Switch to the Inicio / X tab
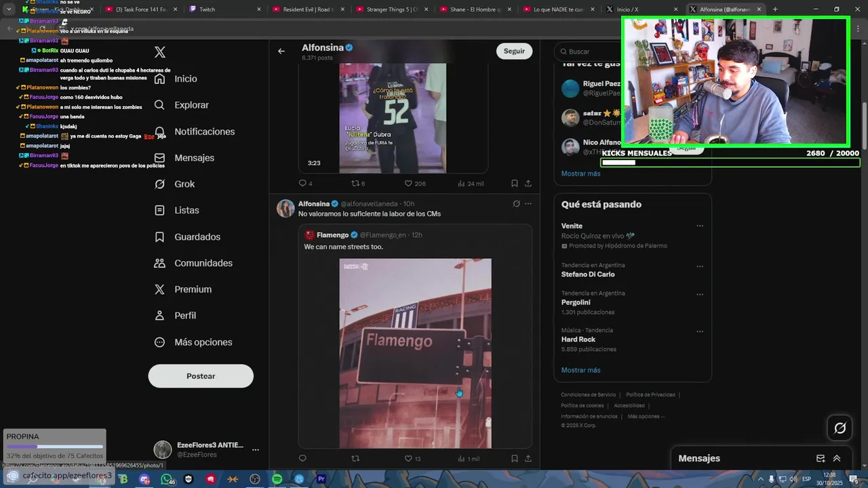Image resolution: width=868 pixels, height=488 pixels. (x=642, y=9)
